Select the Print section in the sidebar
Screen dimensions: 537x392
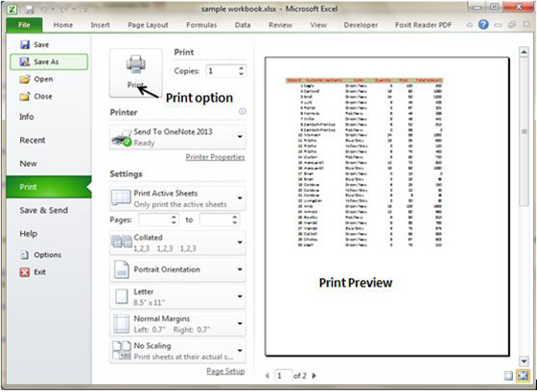click(49, 187)
